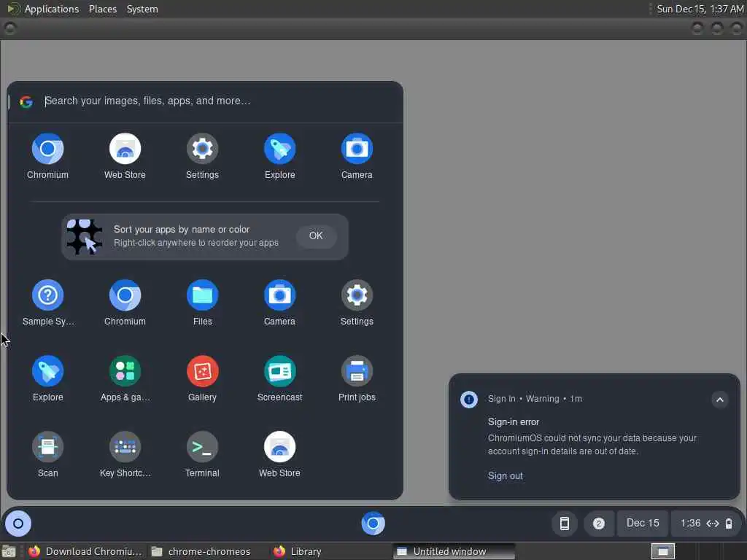Open Settings in the recent apps row
The width and height of the screenshot is (747, 560).
(x=203, y=156)
